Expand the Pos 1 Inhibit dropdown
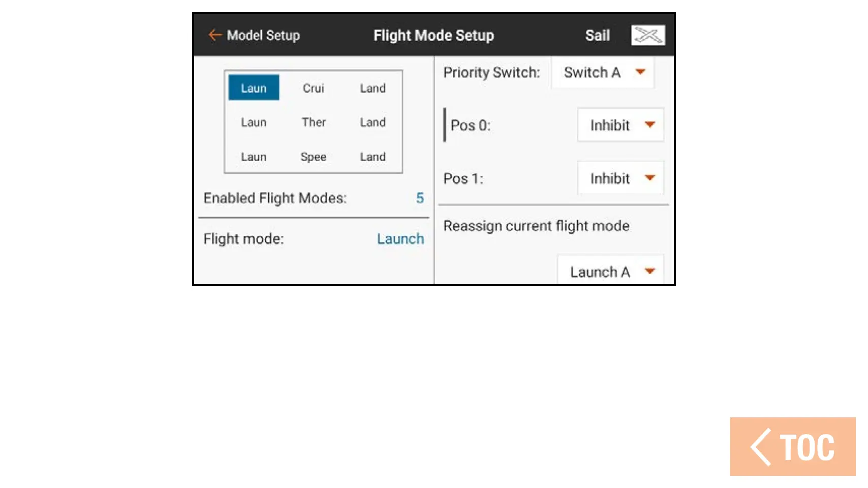Viewport: 868px width, 488px height. [x=649, y=178]
